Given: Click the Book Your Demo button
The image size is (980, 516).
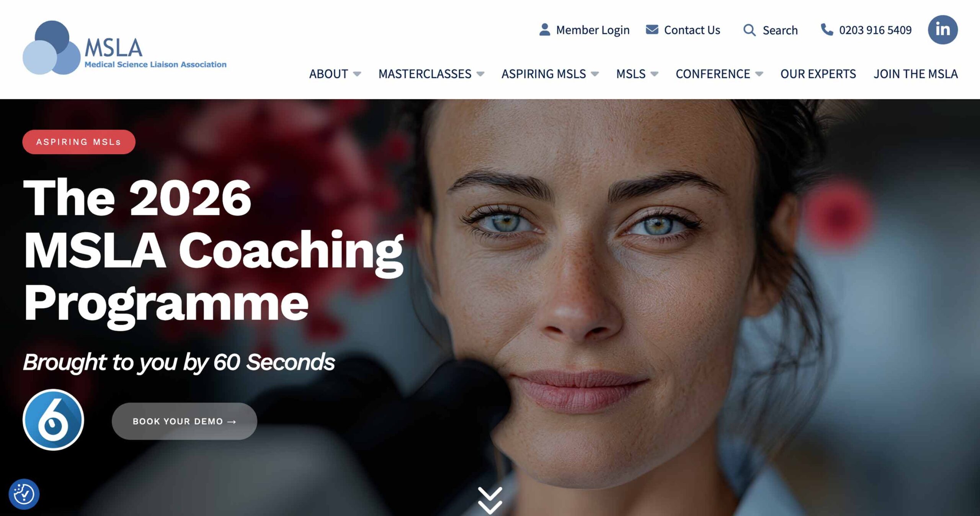Looking at the screenshot, I should (185, 421).
